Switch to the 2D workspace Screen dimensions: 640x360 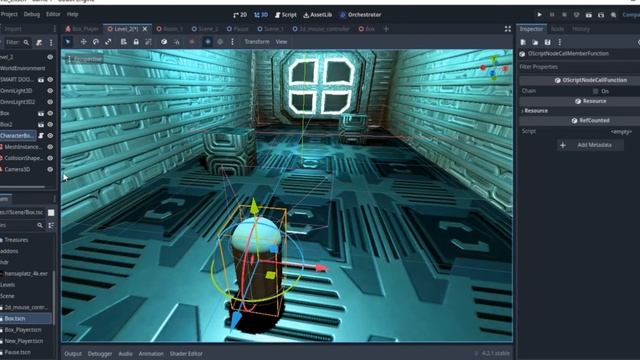[x=240, y=15]
